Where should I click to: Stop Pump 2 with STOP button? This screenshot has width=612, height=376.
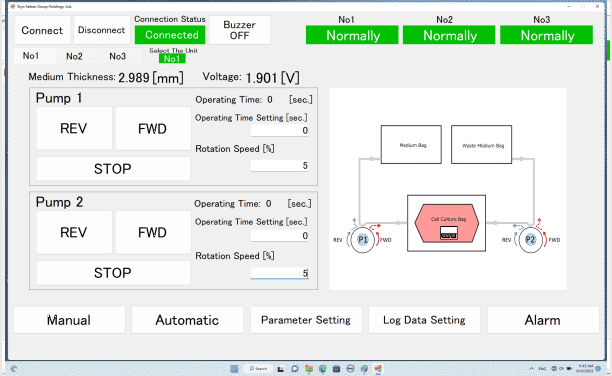coord(113,273)
